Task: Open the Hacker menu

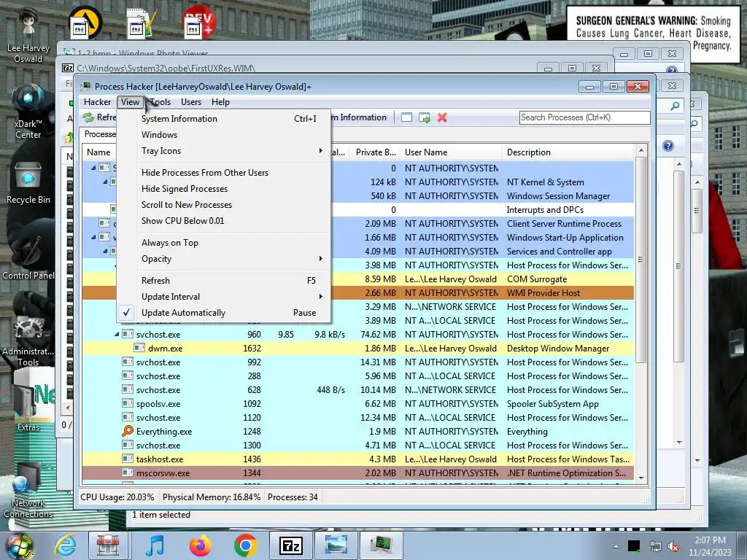Action: pos(97,102)
